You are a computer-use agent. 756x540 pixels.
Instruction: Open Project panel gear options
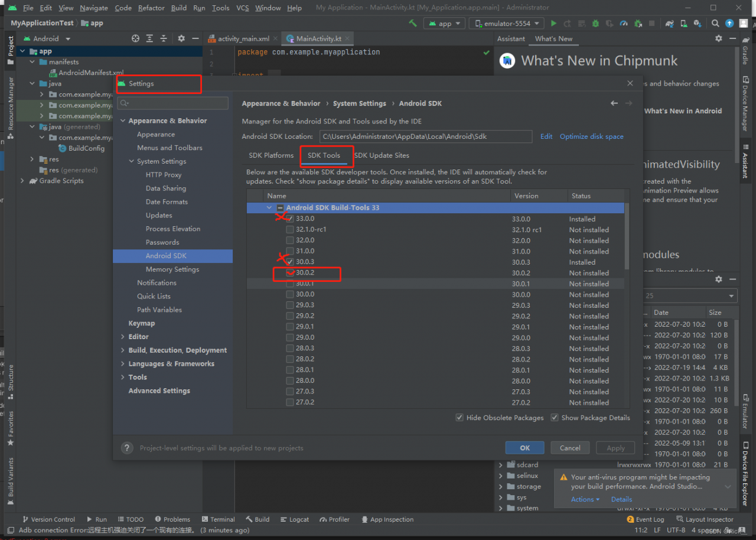(181, 38)
